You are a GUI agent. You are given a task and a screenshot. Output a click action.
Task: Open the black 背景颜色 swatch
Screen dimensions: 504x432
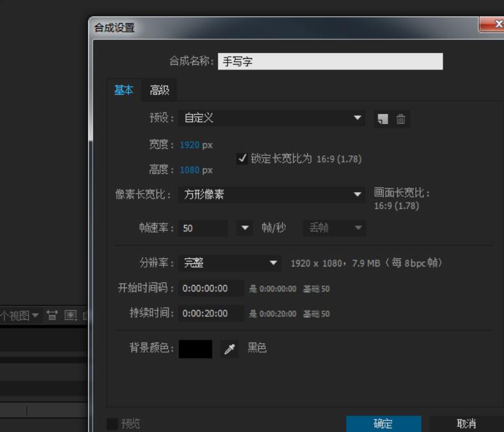pyautogui.click(x=195, y=349)
